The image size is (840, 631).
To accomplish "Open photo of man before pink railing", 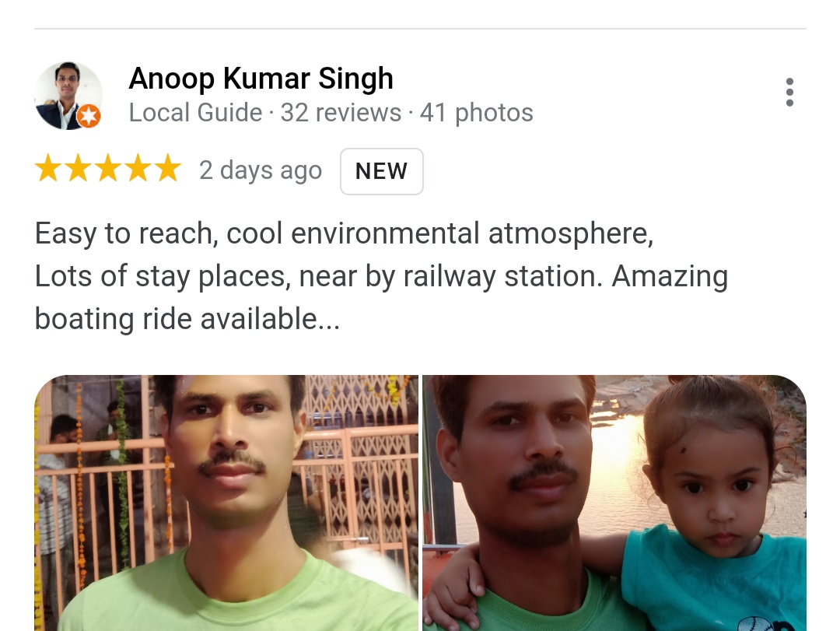I will (226, 503).
